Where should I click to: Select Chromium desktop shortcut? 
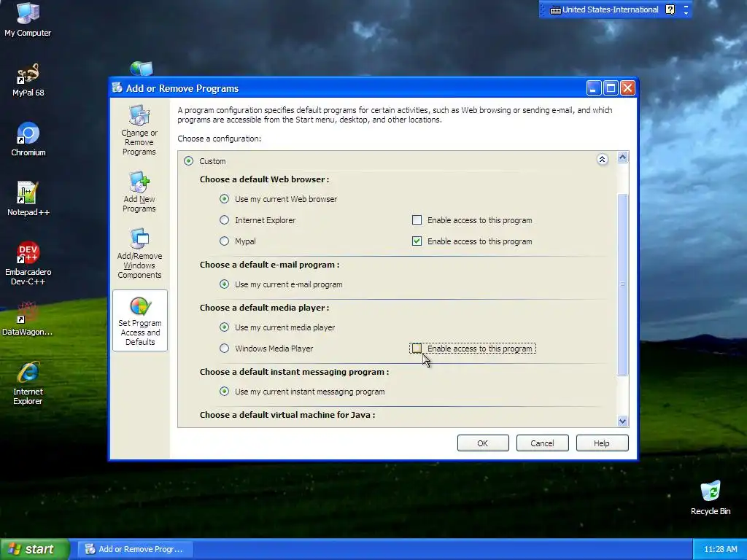pyautogui.click(x=28, y=139)
